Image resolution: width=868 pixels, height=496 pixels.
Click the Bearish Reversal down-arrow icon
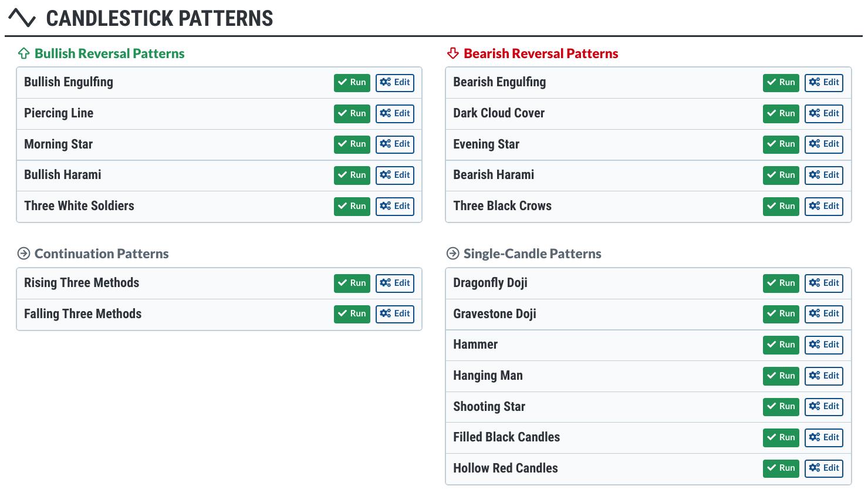[452, 54]
